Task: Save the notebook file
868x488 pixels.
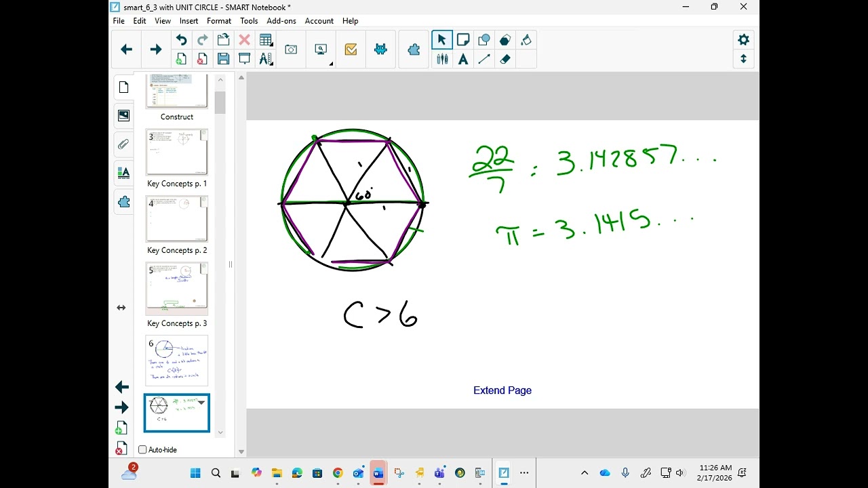Action: tap(223, 59)
